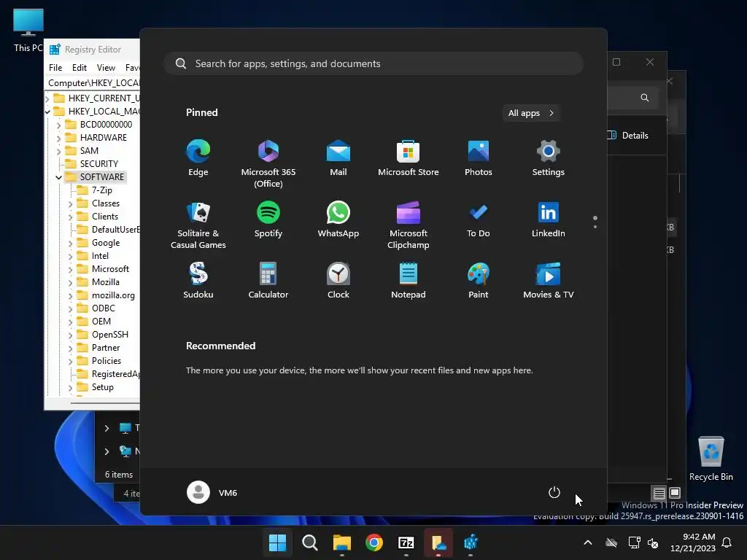Select Mozilla registry key
747x560 pixels.
tap(105, 282)
